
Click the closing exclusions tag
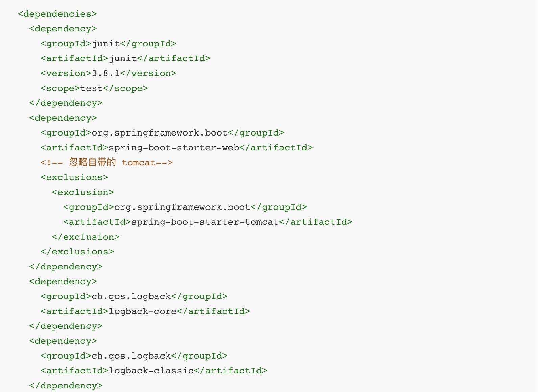coord(77,252)
